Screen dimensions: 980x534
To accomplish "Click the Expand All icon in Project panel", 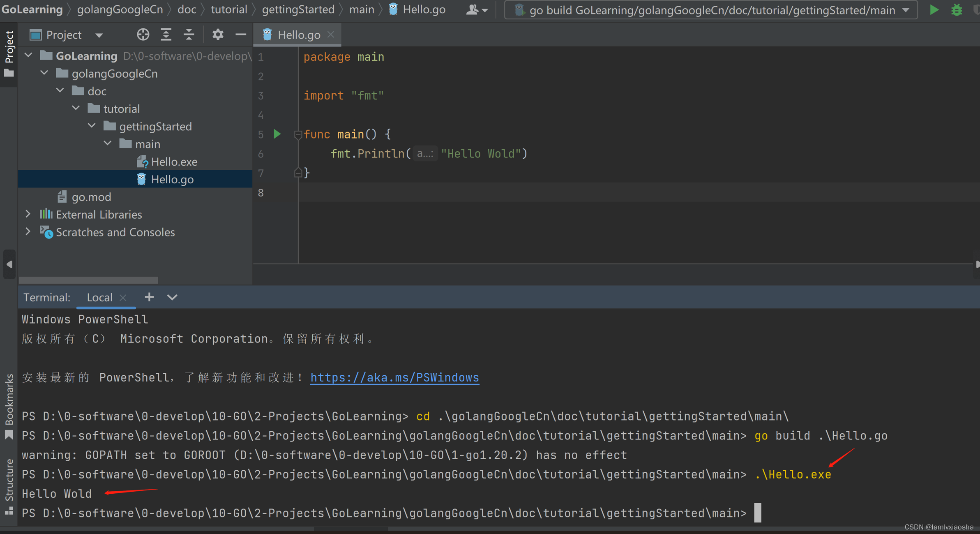I will point(166,35).
